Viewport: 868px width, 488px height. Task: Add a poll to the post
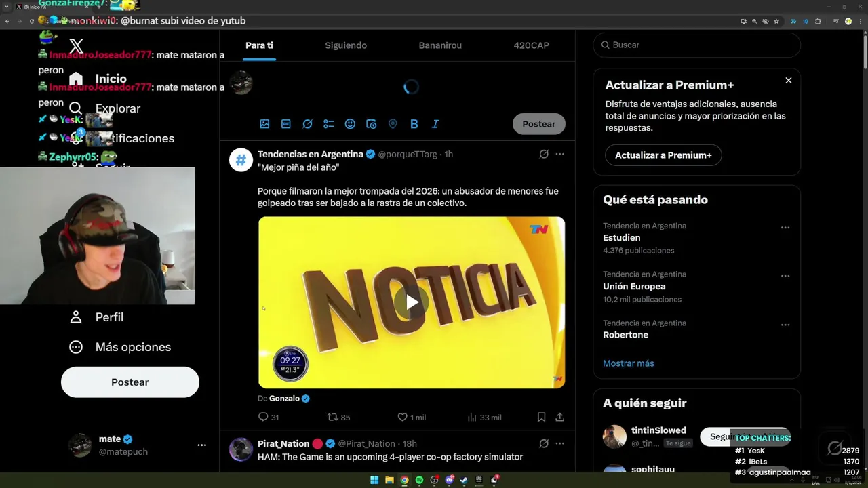pyautogui.click(x=329, y=124)
